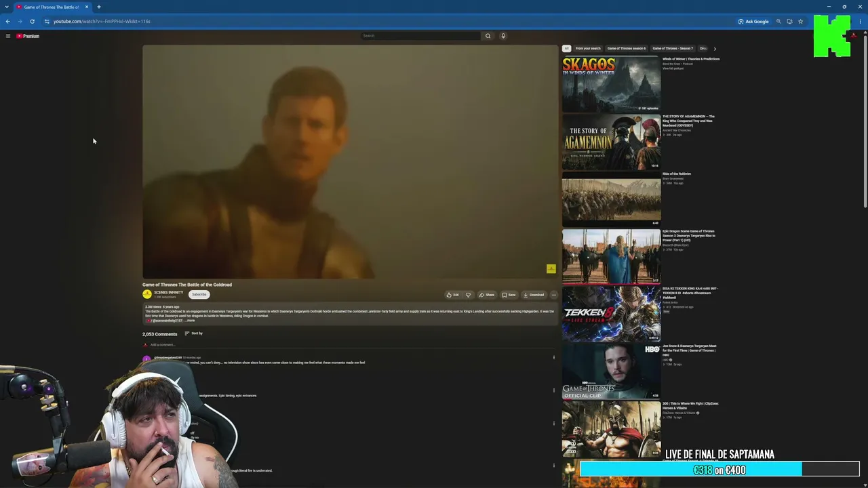Open the Sort by comments dropdown
The height and width of the screenshot is (488, 868).
(x=194, y=333)
